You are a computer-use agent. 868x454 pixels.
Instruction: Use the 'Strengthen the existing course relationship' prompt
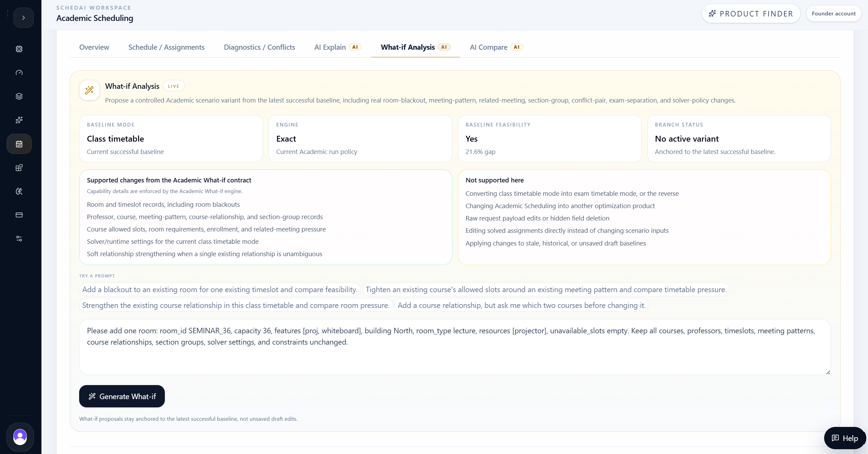(x=236, y=306)
